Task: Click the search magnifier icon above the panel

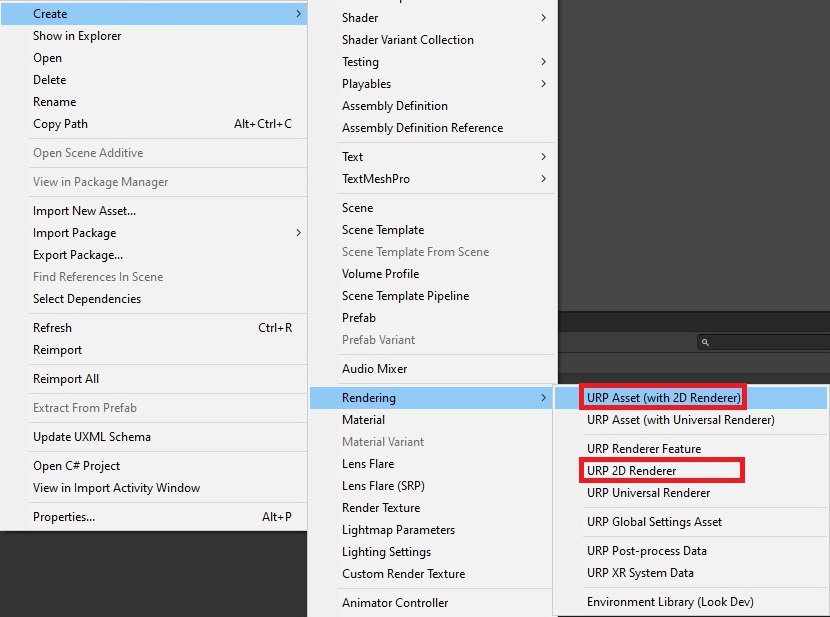Action: (x=705, y=342)
